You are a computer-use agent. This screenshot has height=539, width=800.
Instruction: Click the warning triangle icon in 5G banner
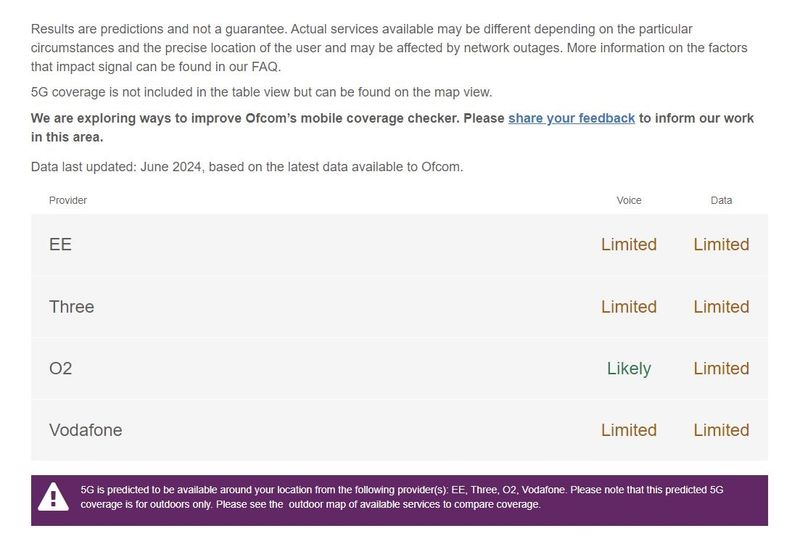tap(53, 498)
